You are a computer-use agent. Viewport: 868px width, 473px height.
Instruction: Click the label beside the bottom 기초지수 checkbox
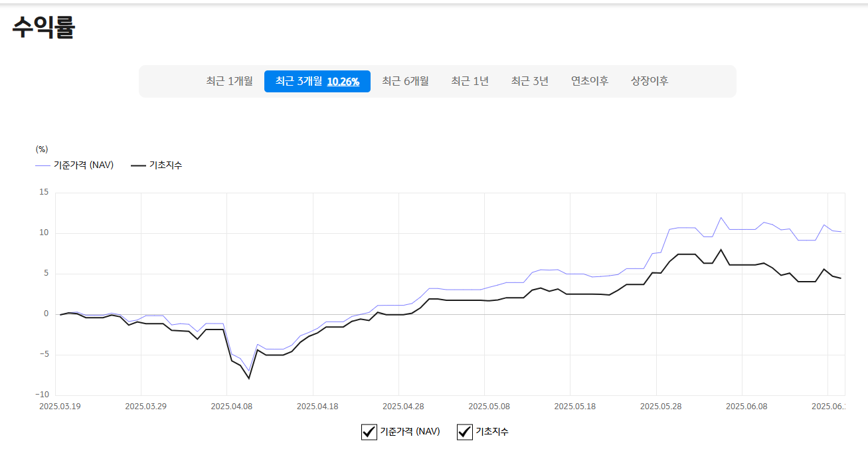pos(492,432)
